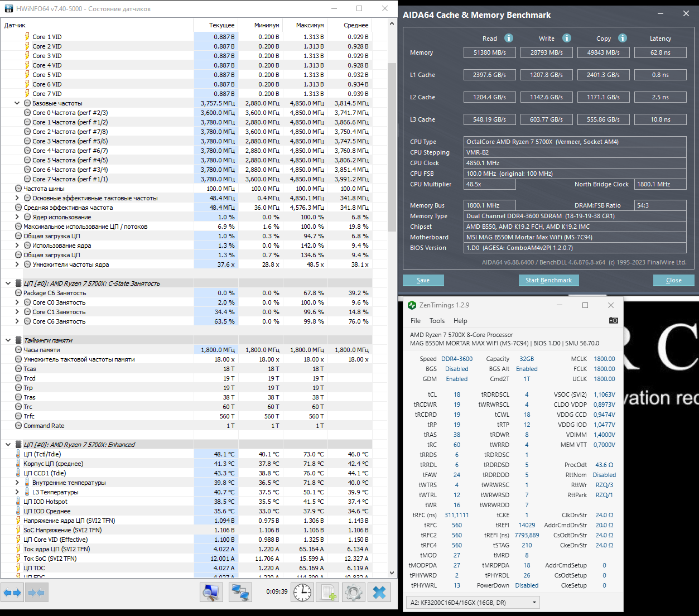Viewport: 699px width, 616px height.
Task: Click the Write info icon in AIDA64
Action: pos(567,38)
